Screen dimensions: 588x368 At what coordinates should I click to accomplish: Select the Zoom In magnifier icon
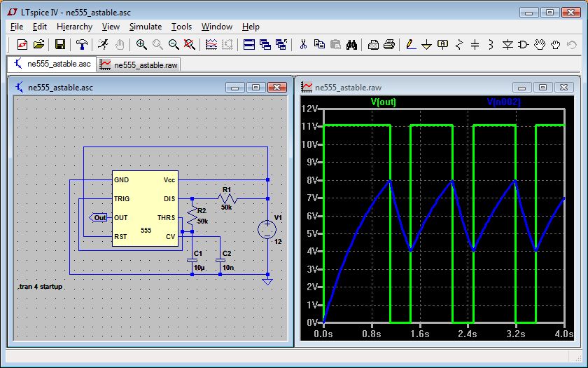click(141, 45)
